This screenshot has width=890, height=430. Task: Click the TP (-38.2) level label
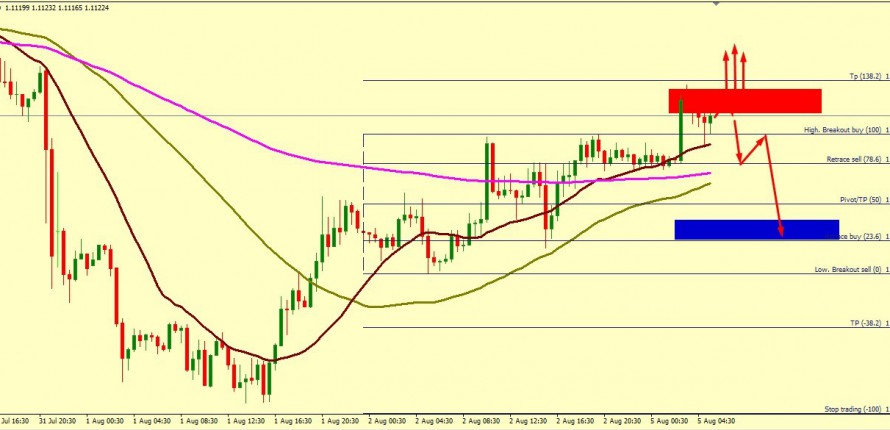[x=864, y=324]
